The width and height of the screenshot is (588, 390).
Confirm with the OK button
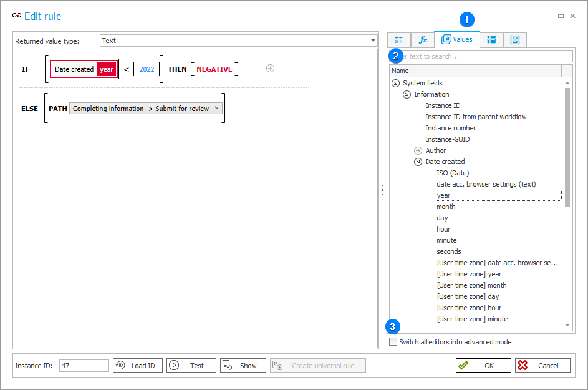pyautogui.click(x=483, y=365)
